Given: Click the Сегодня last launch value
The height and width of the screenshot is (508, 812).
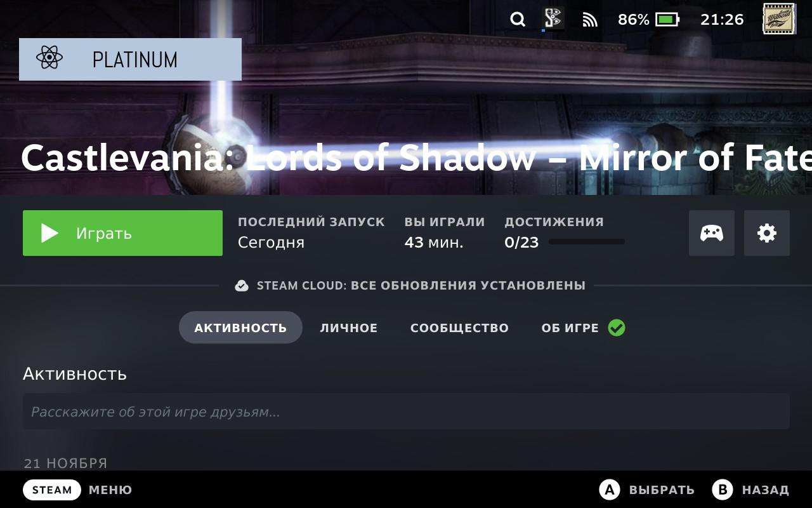Looking at the screenshot, I should (x=271, y=243).
